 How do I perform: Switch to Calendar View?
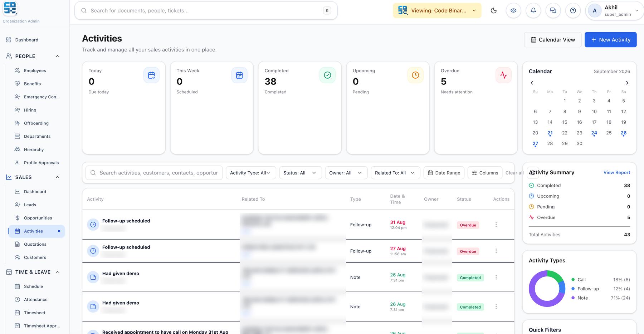point(553,40)
